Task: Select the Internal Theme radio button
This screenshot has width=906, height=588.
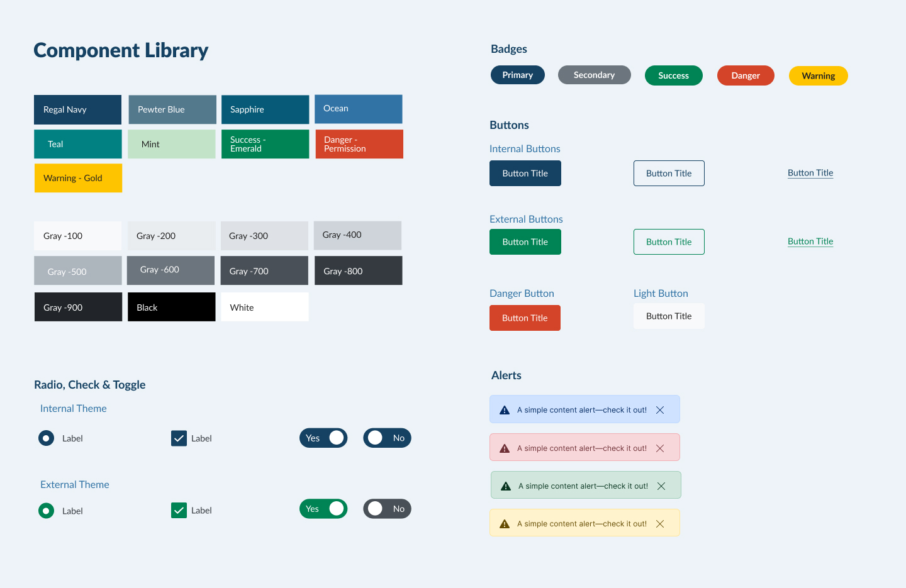Action: [x=47, y=438]
